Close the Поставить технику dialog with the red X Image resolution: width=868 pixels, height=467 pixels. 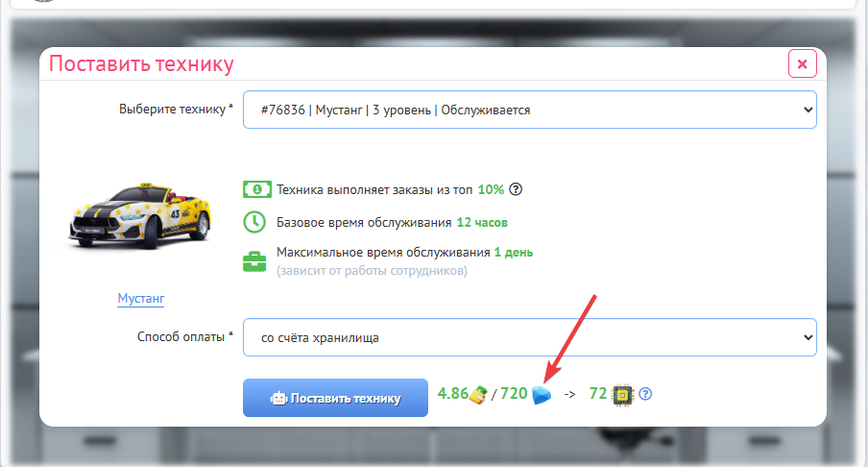pos(802,63)
